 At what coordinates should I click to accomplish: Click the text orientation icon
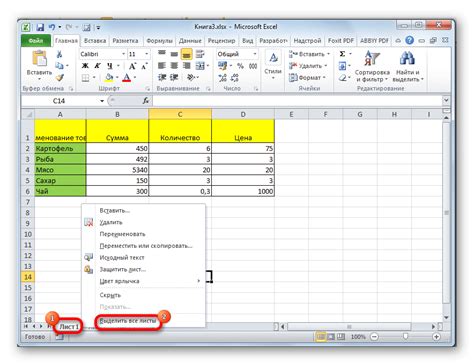191,78
